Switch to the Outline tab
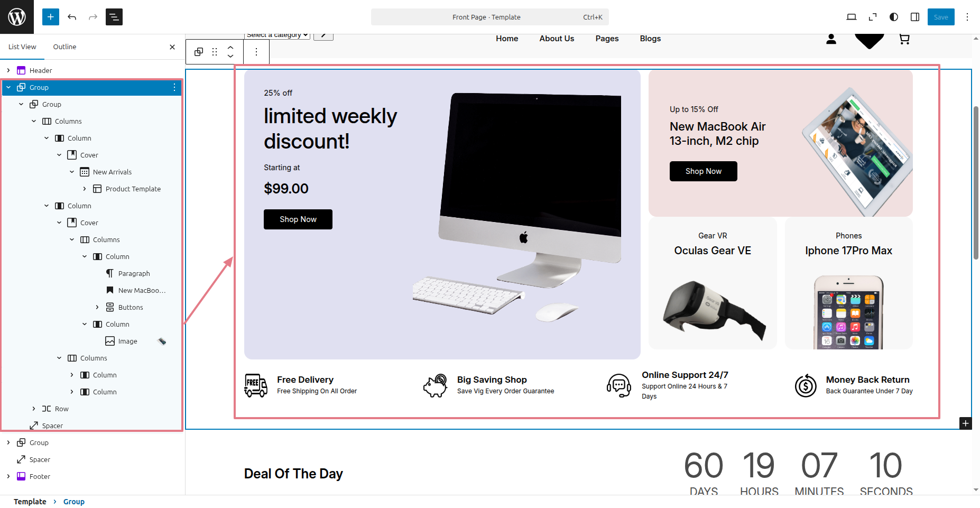This screenshot has height=508, width=980. (x=64, y=47)
